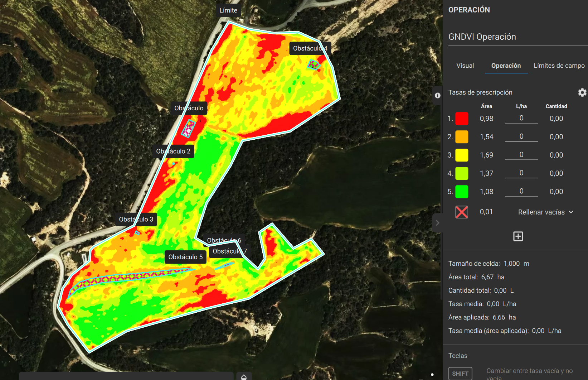The width and height of the screenshot is (588, 380).
Task: Click the red zone 1 color swatch
Action: coord(461,119)
